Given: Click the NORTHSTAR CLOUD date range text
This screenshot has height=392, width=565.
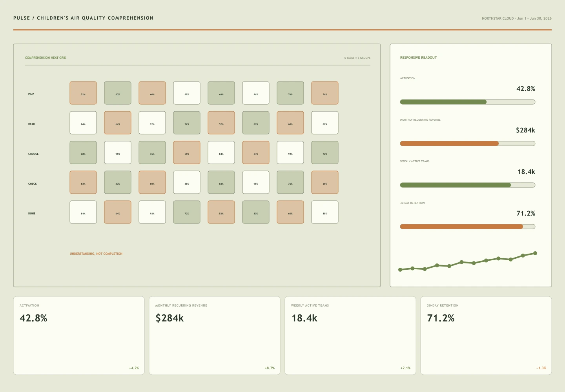Looking at the screenshot, I should click(517, 18).
